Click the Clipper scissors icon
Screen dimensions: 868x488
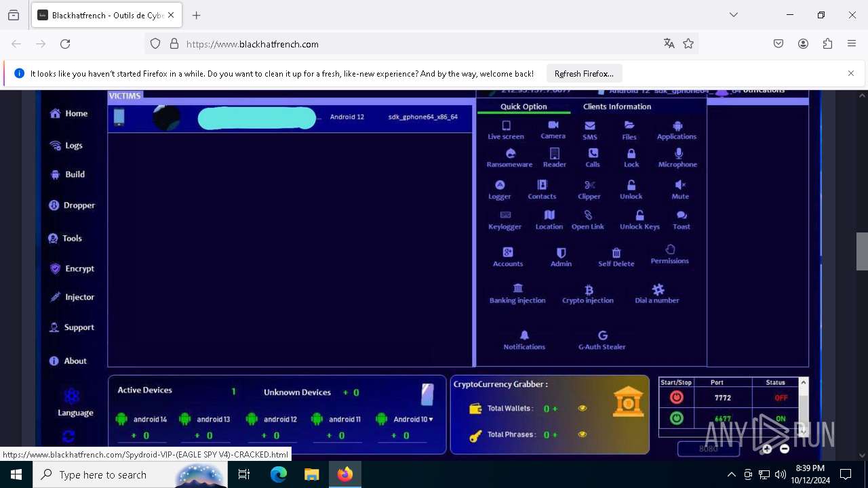[589, 184]
